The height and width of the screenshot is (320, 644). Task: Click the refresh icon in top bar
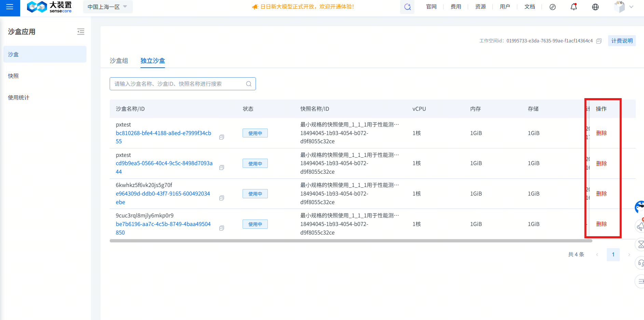[x=407, y=7]
